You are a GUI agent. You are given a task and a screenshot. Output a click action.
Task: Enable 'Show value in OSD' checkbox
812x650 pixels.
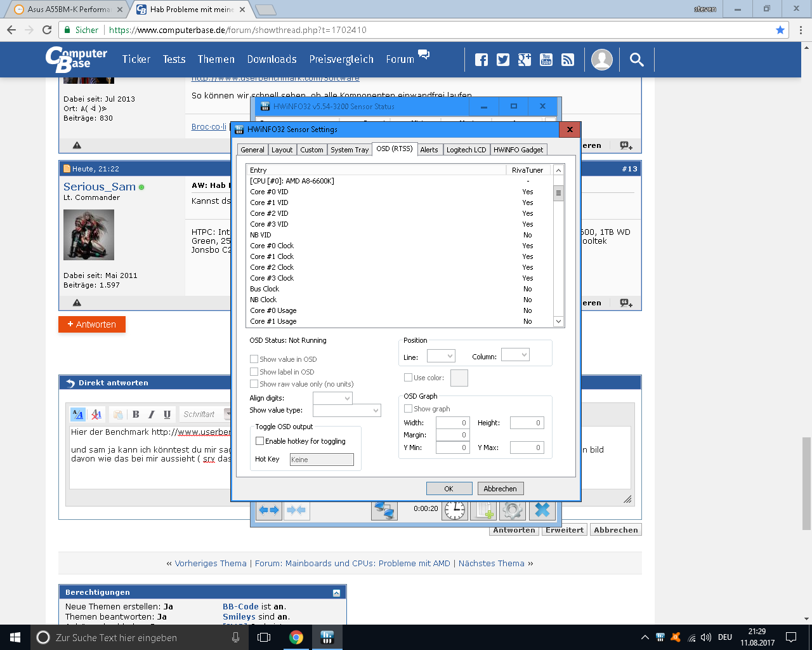click(x=254, y=359)
